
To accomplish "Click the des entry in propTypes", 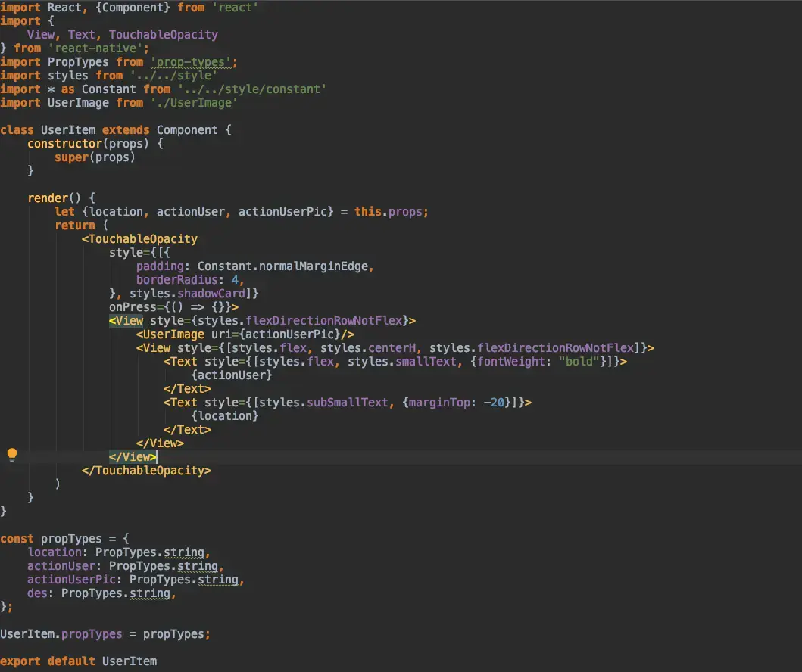I will (x=36, y=593).
